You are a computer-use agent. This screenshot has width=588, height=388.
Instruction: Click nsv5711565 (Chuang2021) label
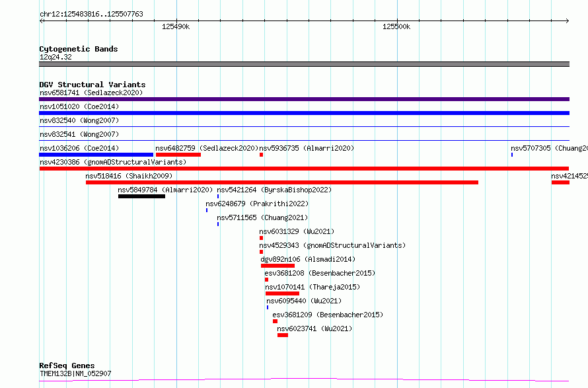262,217
